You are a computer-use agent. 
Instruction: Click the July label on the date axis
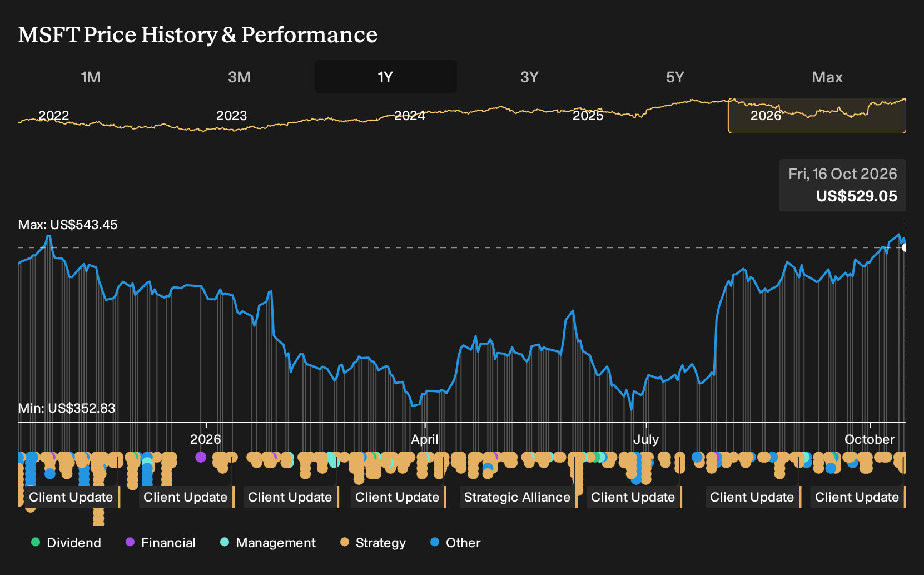click(x=646, y=439)
